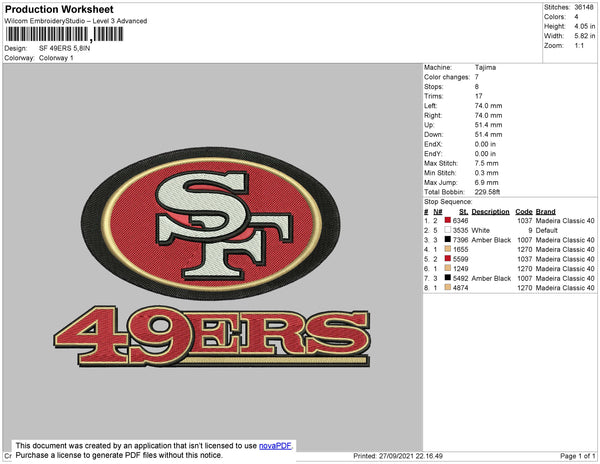Click the 'Brand' column header
The width and height of the screenshot is (600, 464).
[545, 212]
